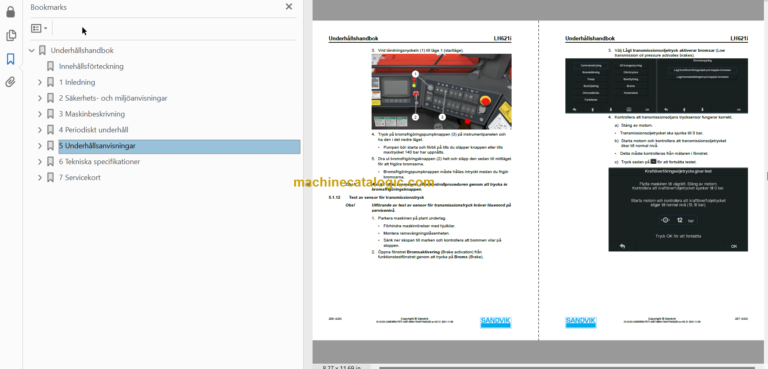The height and width of the screenshot is (369, 768).
Task: Click the brake activation screen image on right page
Action: 656,86
